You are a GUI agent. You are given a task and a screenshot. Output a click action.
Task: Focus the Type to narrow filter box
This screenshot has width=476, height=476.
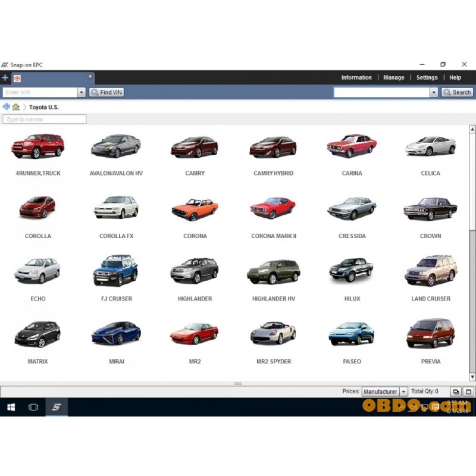pyautogui.click(x=45, y=119)
